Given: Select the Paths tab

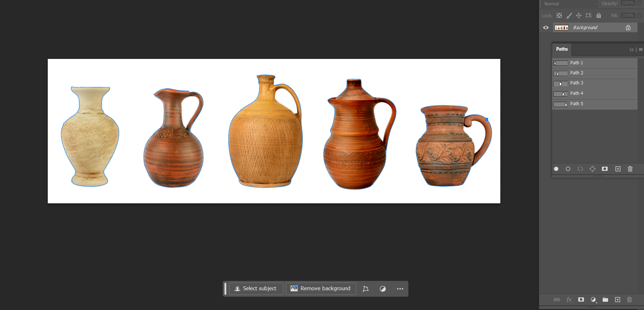Looking at the screenshot, I should [x=562, y=49].
